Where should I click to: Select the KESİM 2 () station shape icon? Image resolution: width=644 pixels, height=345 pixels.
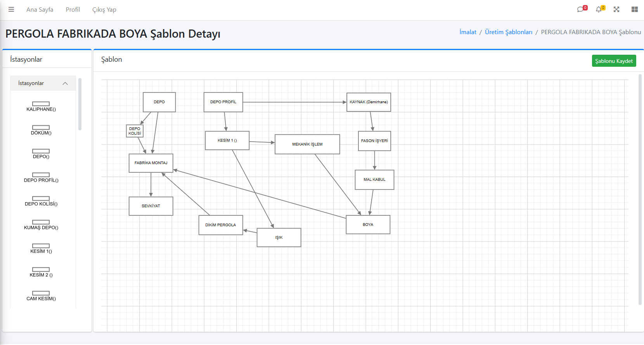41,269
